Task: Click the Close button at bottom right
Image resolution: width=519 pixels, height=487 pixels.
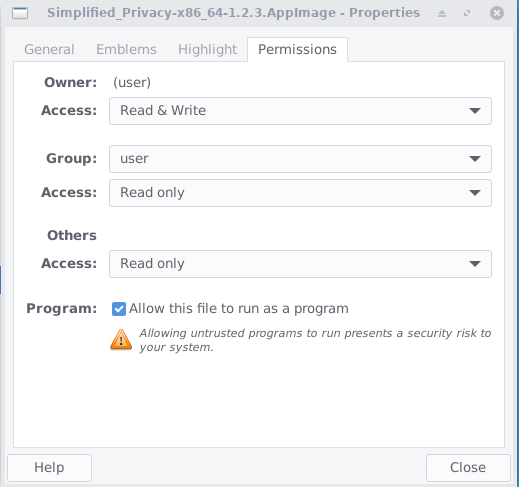Action: (468, 468)
